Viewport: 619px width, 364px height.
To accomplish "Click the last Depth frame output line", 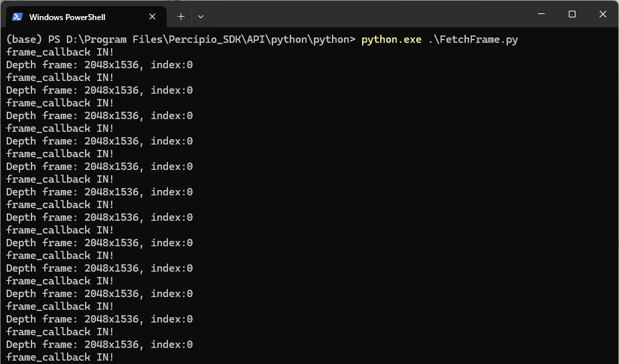I will [99, 345].
